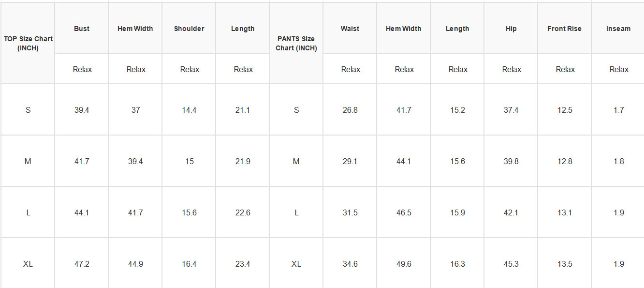The image size is (644, 288).
Task: Click front rise value 13.5 for XL
Action: (565, 264)
